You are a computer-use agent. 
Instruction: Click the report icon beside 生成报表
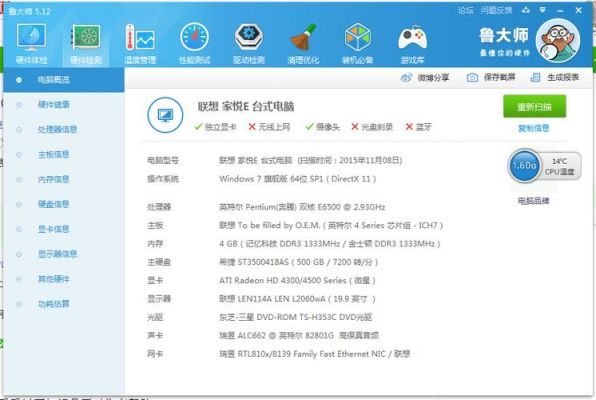(535, 78)
